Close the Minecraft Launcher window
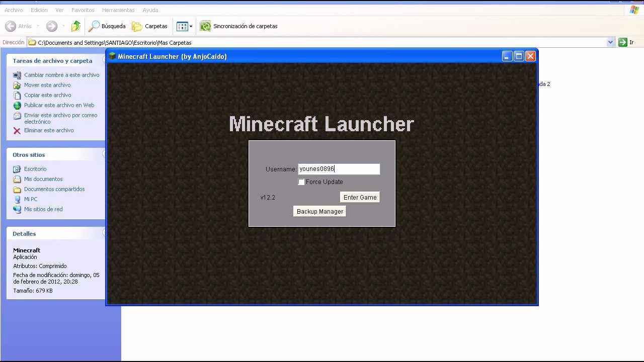Image resolution: width=644 pixels, height=362 pixels. [x=531, y=56]
